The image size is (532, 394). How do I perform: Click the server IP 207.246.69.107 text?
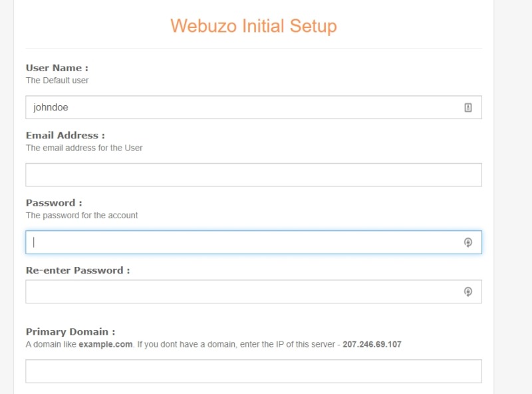click(372, 345)
